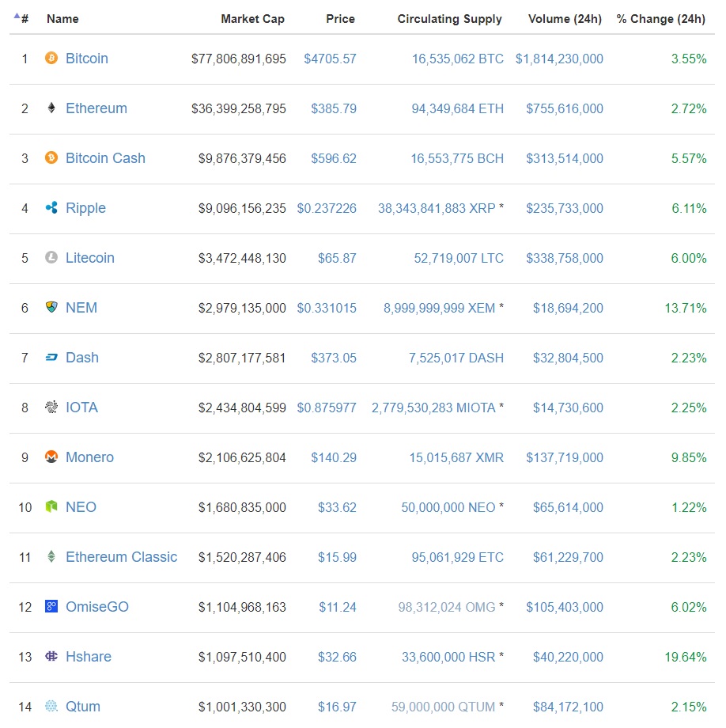Sort table by Price column header
The width and height of the screenshot is (726, 728).
pyautogui.click(x=340, y=19)
